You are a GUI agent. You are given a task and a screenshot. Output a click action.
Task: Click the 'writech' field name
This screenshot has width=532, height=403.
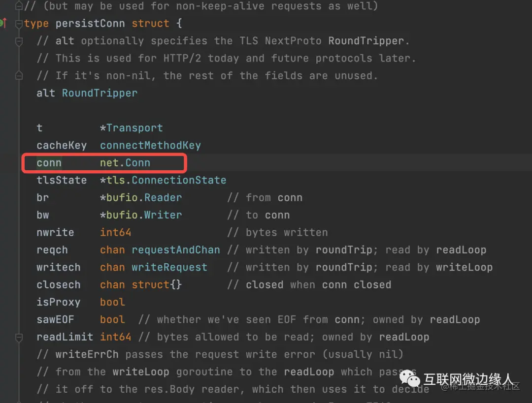(59, 267)
